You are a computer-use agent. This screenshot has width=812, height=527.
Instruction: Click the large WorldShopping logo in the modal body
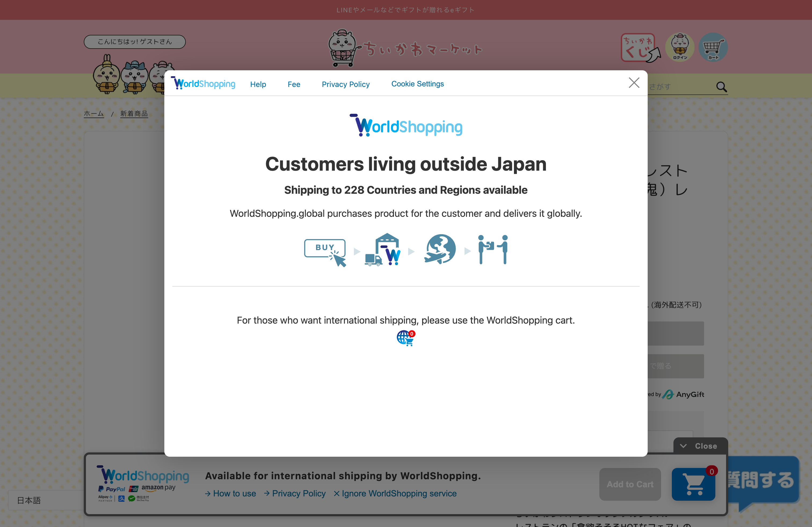point(406,125)
